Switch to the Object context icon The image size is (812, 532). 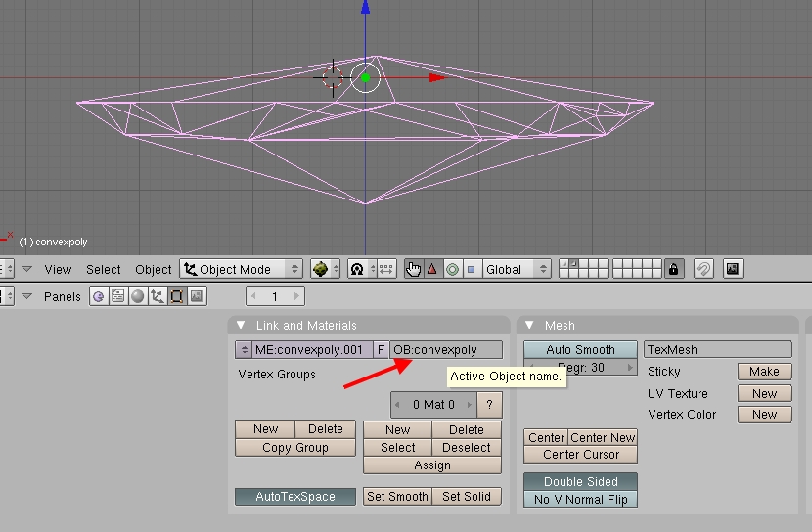pos(157,296)
